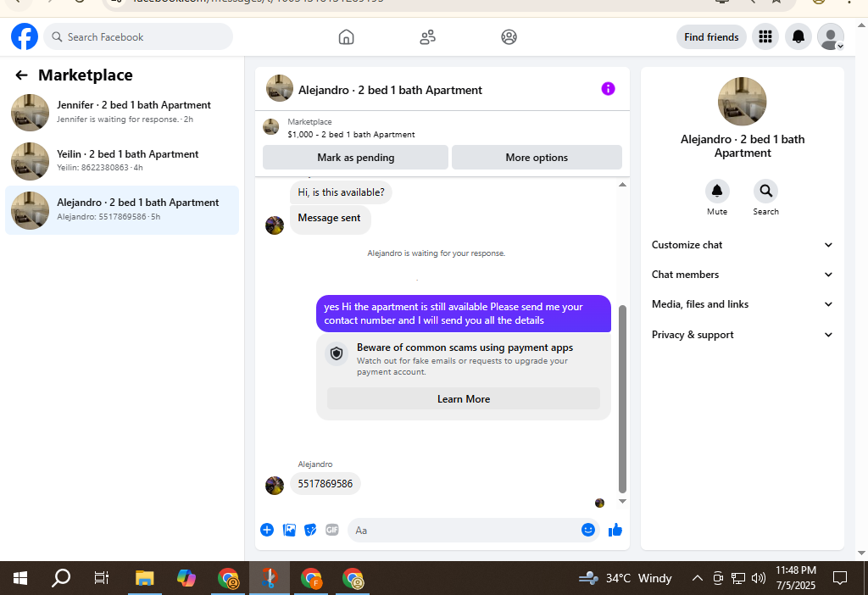Show hidden system tray icons

698,578
